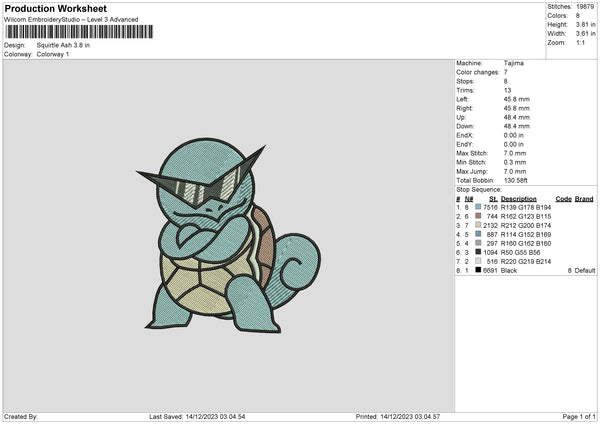Viewport: 600px width, 424px height.
Task: Click the 7516 light blue thread swatch
Action: point(478,207)
